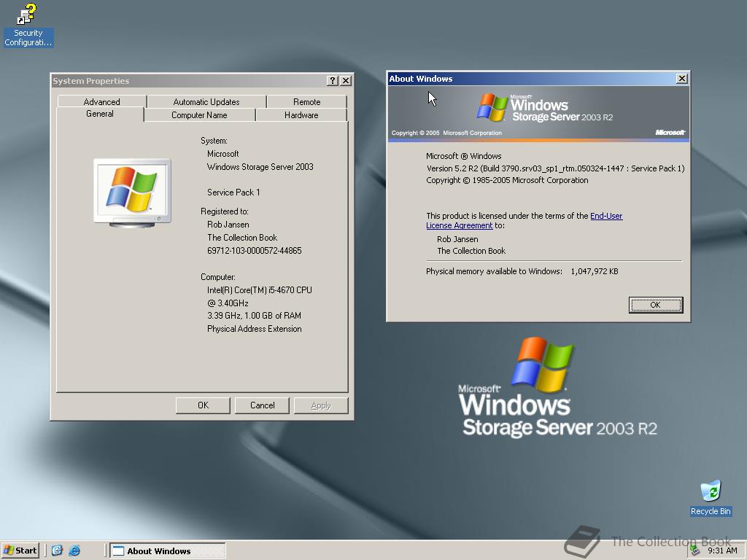Switch to the Computer Name tab
The height and width of the screenshot is (560, 747).
coord(199,114)
